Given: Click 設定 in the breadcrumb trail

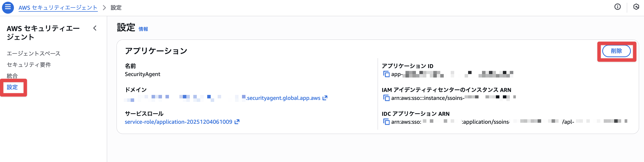Looking at the screenshot, I should (x=116, y=8).
